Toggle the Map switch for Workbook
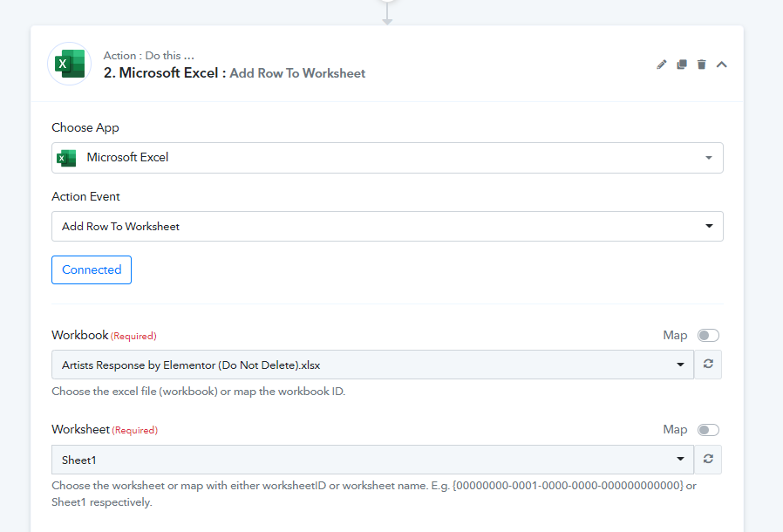The image size is (783, 532). [708, 335]
